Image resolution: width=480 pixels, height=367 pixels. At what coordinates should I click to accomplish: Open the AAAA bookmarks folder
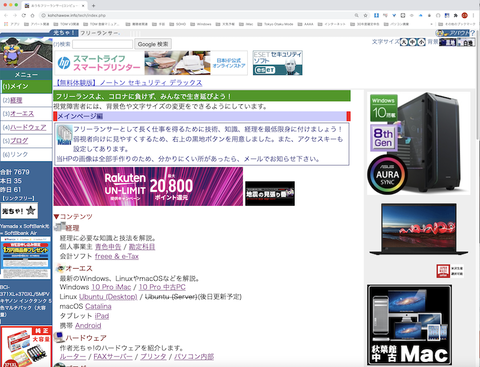click(305, 24)
